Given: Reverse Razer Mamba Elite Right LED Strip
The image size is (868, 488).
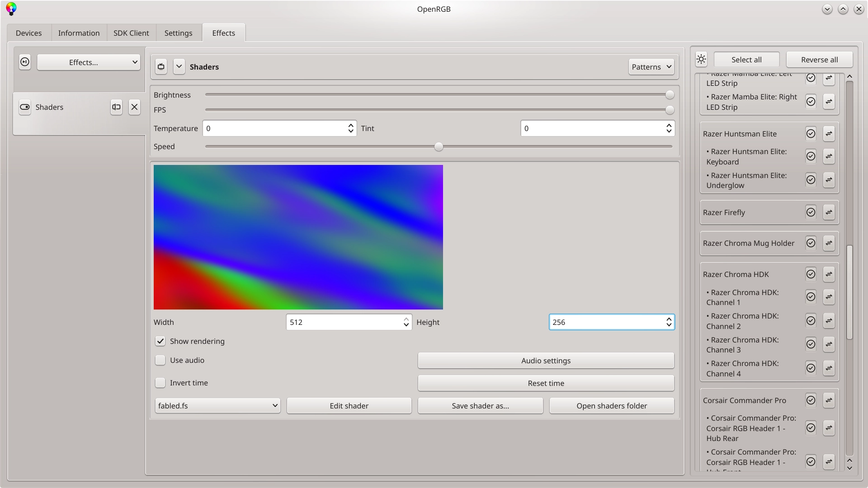Looking at the screenshot, I should click(x=829, y=102).
